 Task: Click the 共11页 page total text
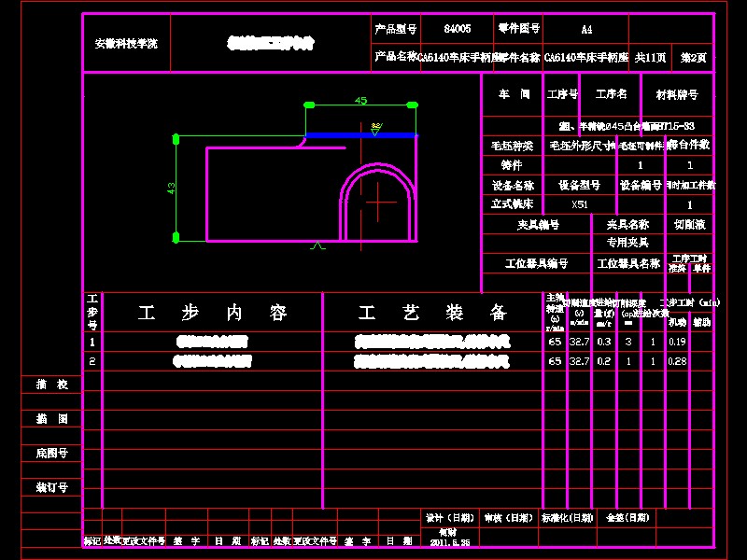pos(650,58)
